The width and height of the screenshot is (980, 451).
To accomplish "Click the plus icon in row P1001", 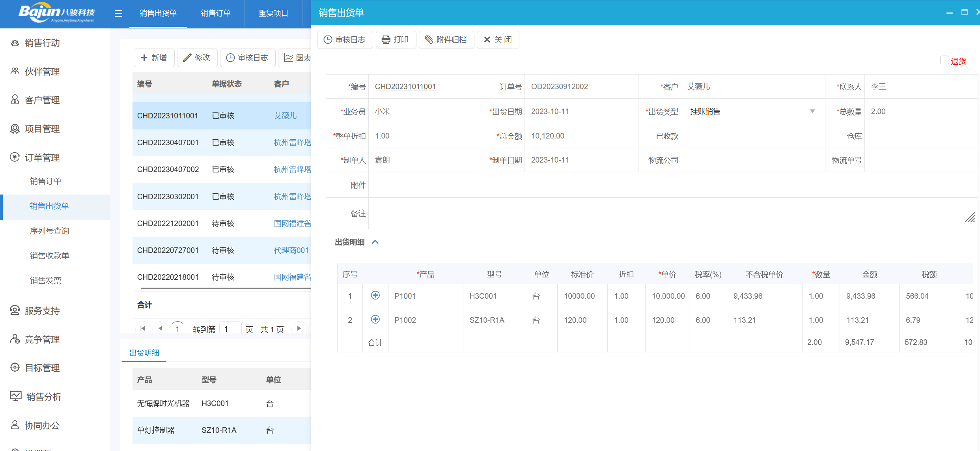I will [375, 296].
